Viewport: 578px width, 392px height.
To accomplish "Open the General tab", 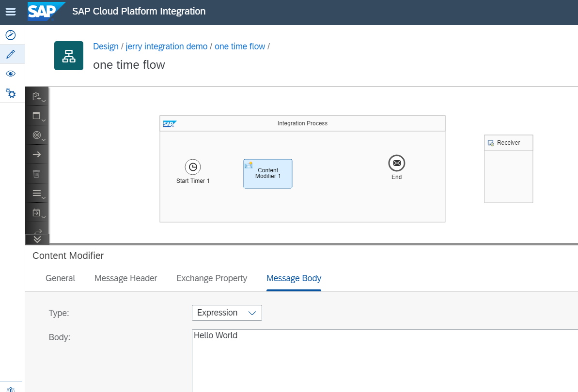I will pyautogui.click(x=60, y=278).
